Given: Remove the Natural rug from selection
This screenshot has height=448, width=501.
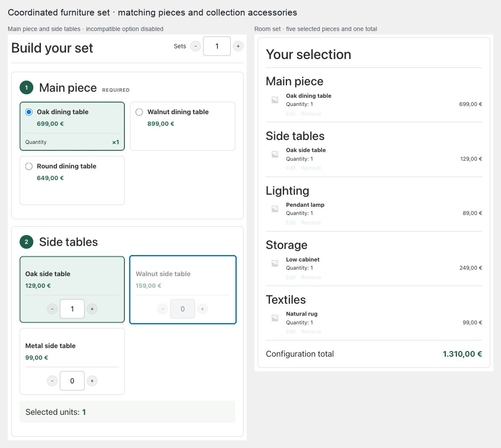Looking at the screenshot, I should click(x=311, y=332).
